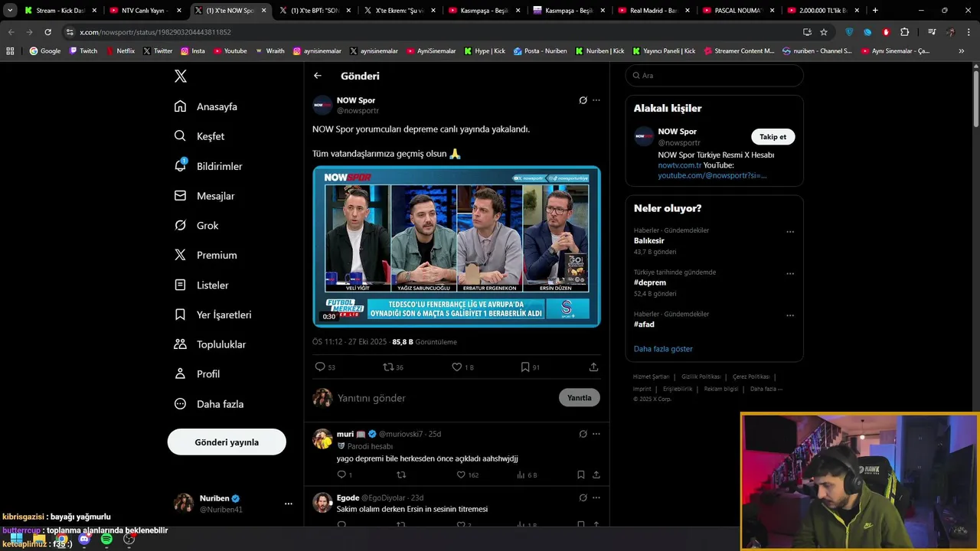Open Topluluklar communities
Image resolution: width=980 pixels, height=551 pixels.
coord(210,344)
